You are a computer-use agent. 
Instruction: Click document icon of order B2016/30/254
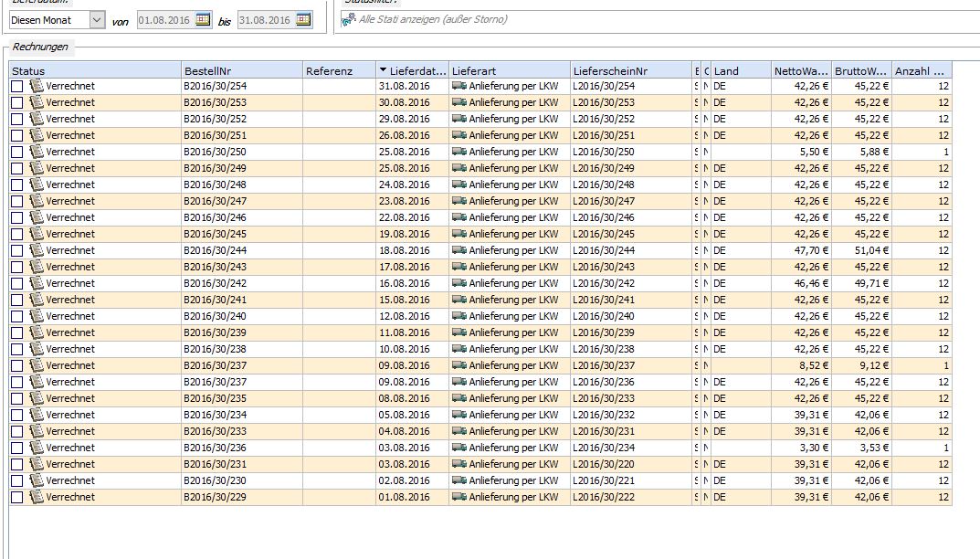[x=37, y=86]
